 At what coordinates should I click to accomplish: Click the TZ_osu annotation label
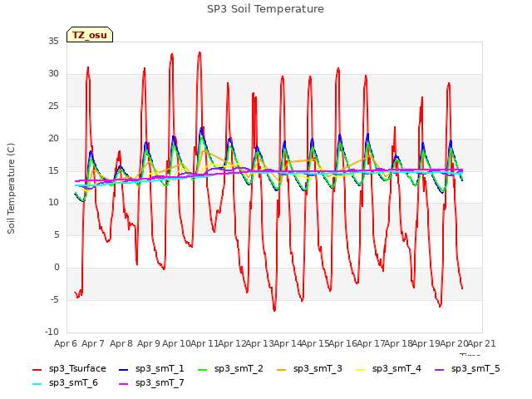90,35
